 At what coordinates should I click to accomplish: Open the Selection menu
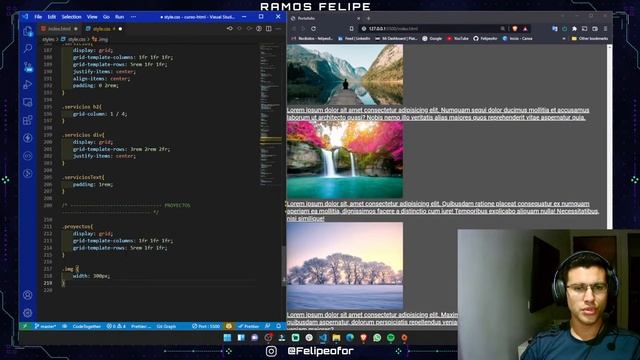tap(71, 17)
